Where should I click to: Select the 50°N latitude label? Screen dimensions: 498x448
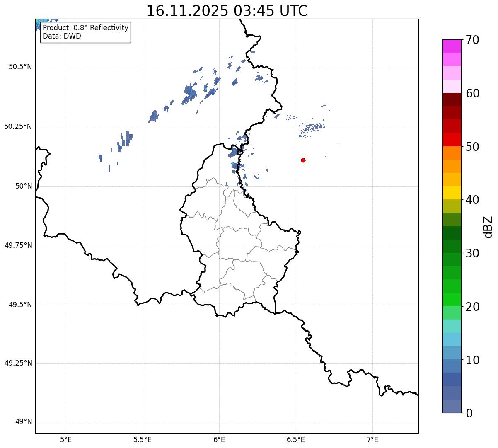(x=24, y=186)
